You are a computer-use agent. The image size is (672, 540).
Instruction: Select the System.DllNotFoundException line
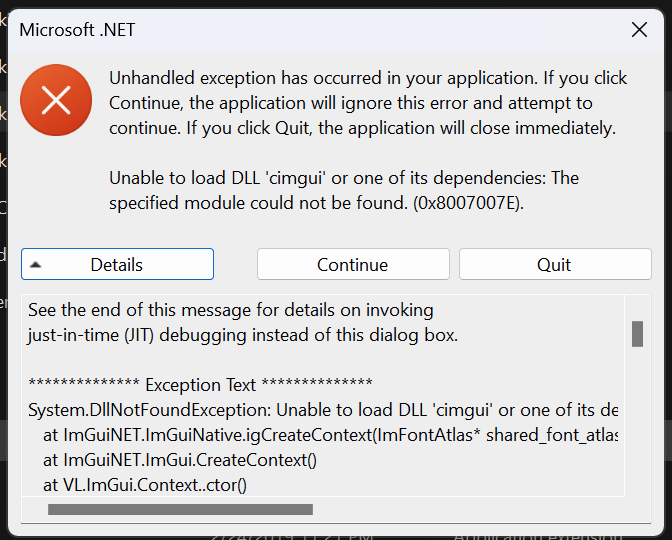point(323,410)
